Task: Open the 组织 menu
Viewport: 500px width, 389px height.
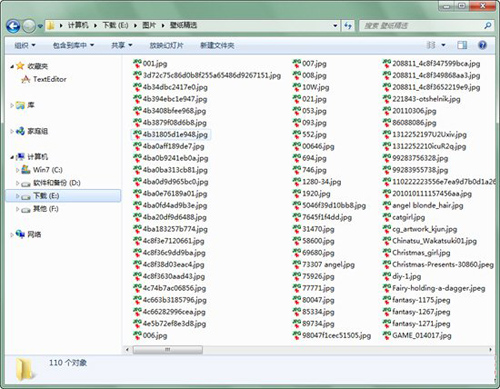Action: [25, 45]
